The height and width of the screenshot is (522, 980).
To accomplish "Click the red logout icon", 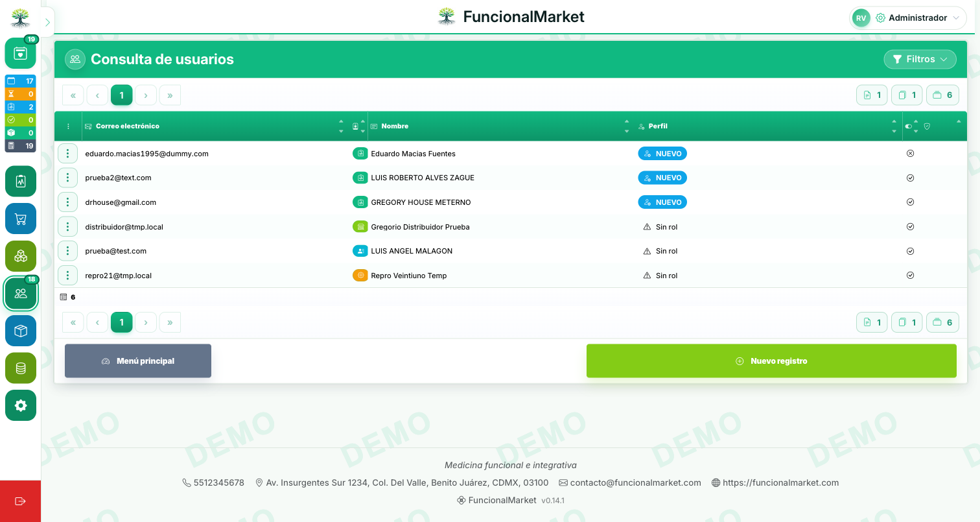I will point(20,501).
